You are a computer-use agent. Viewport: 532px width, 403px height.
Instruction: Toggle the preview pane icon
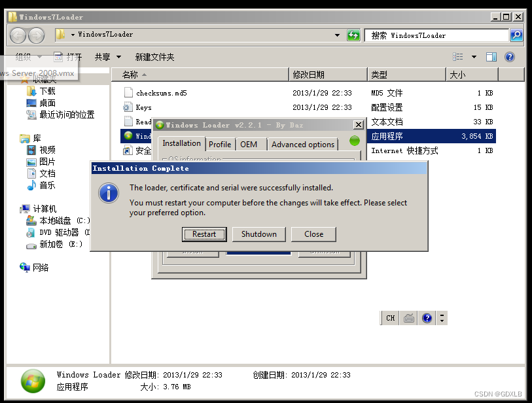click(x=491, y=57)
